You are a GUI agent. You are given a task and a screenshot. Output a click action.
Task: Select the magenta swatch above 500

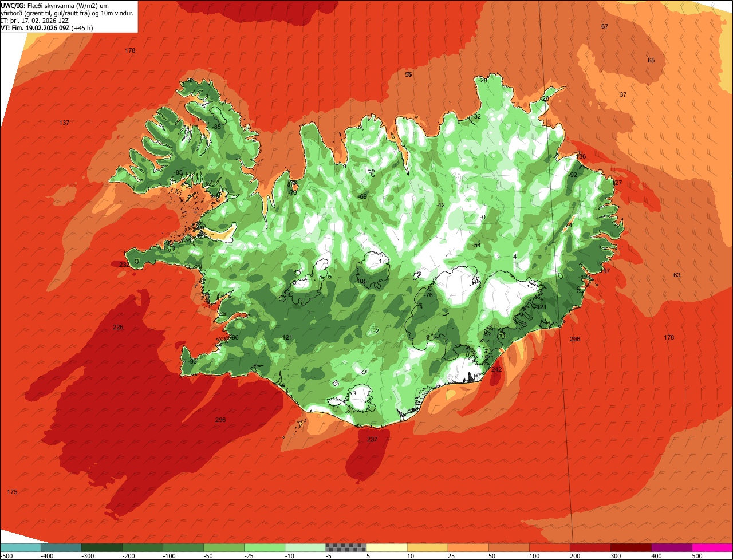[x=712, y=547]
